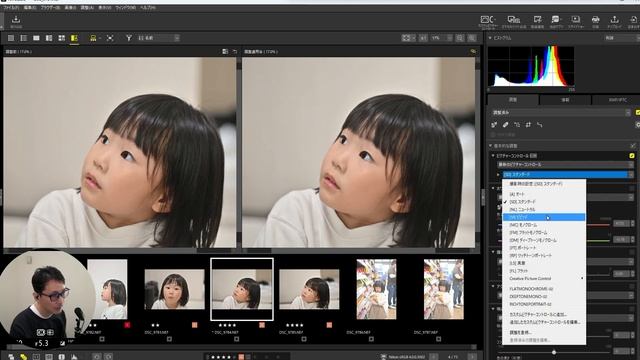This screenshot has height=360, width=640.
Task: Tick selection box under DSC_9783 thumbnail
Action: [169, 339]
